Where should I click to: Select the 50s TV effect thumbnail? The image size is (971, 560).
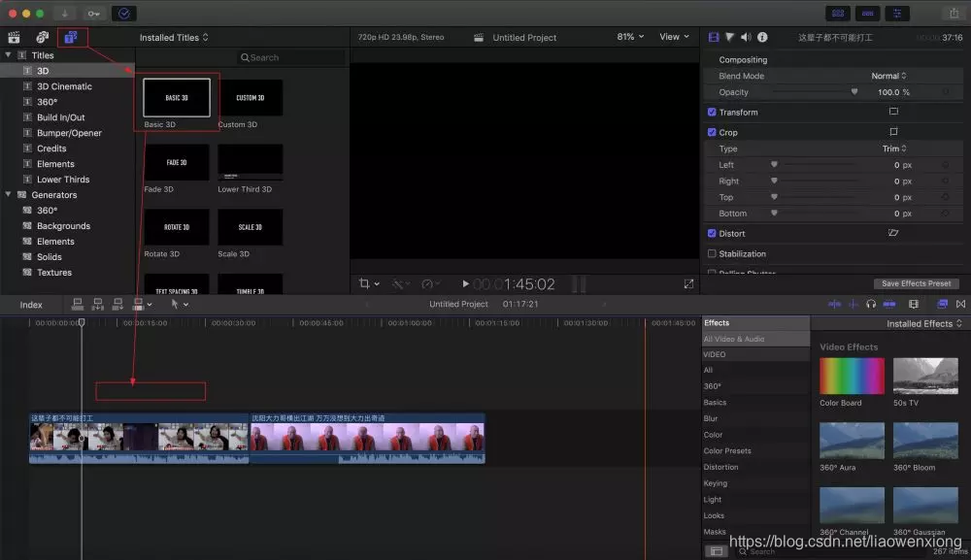(925, 377)
